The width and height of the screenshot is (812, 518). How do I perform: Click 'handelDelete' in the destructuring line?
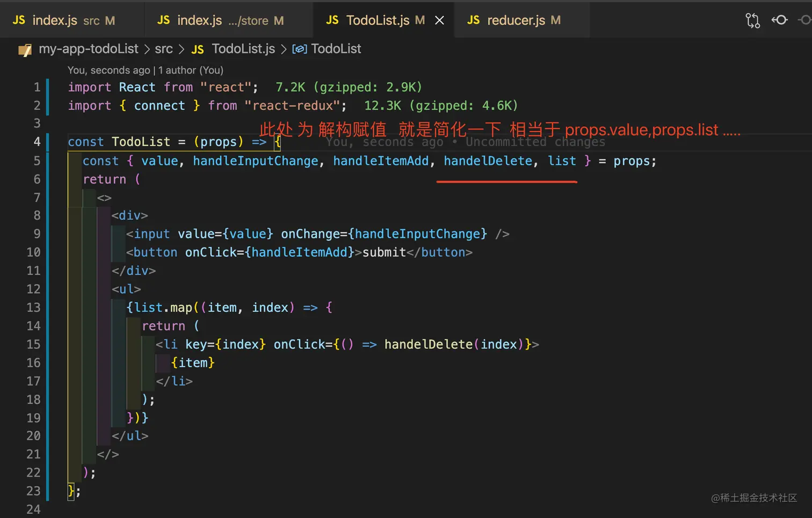[x=488, y=161]
